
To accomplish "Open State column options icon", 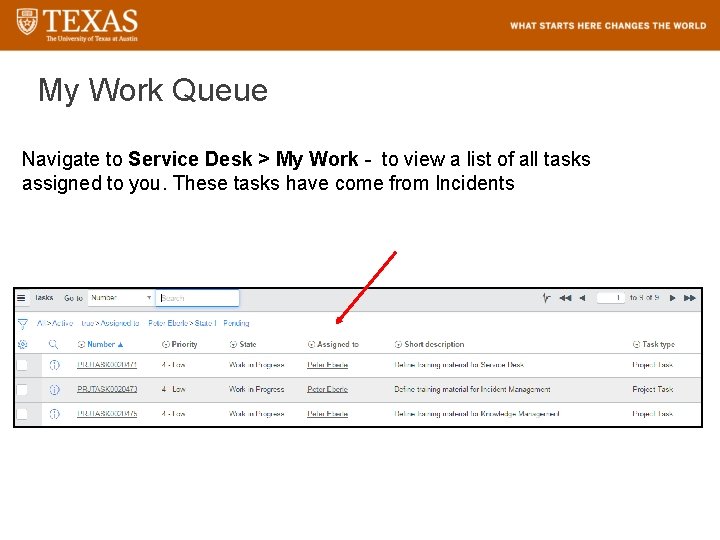I will (x=233, y=344).
